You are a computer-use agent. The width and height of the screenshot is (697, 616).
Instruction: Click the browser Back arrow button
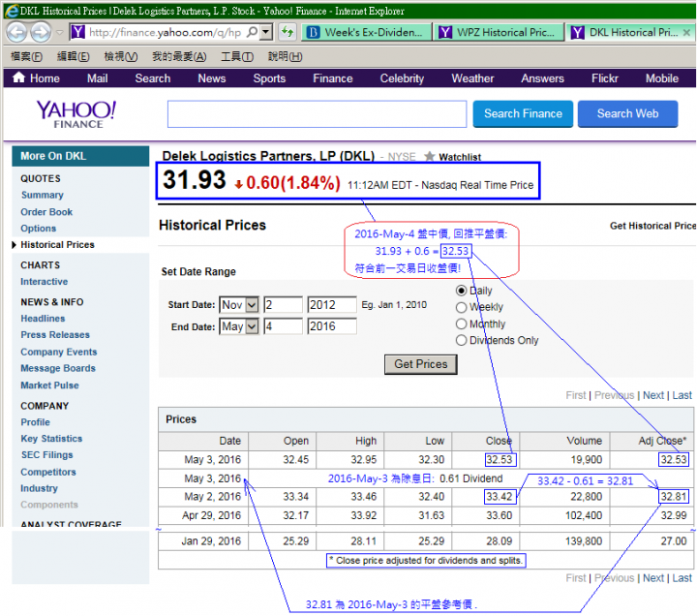(x=16, y=32)
